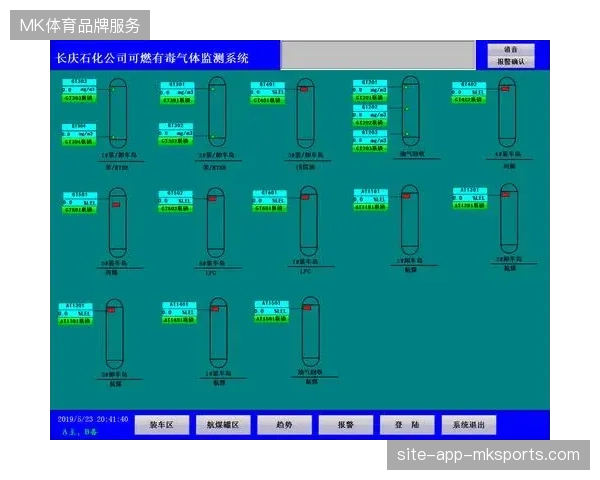Click the red detector indicator on GT601 vessel

click(305, 197)
